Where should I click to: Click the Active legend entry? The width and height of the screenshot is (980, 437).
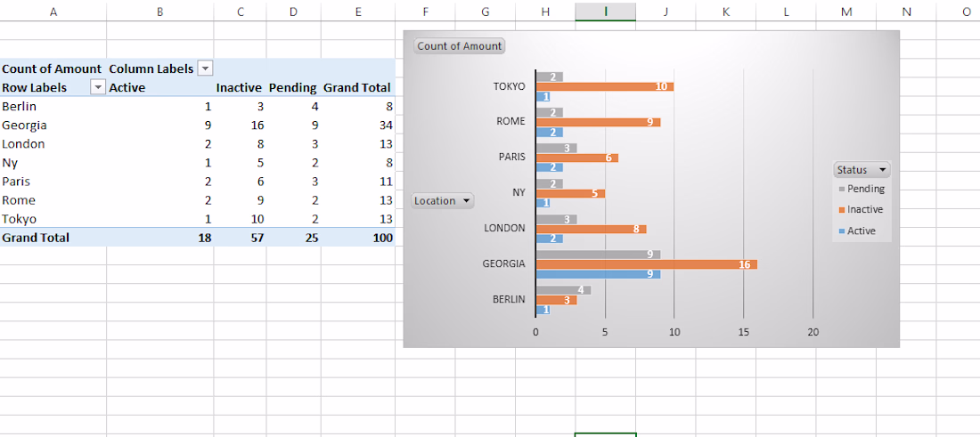(x=857, y=231)
